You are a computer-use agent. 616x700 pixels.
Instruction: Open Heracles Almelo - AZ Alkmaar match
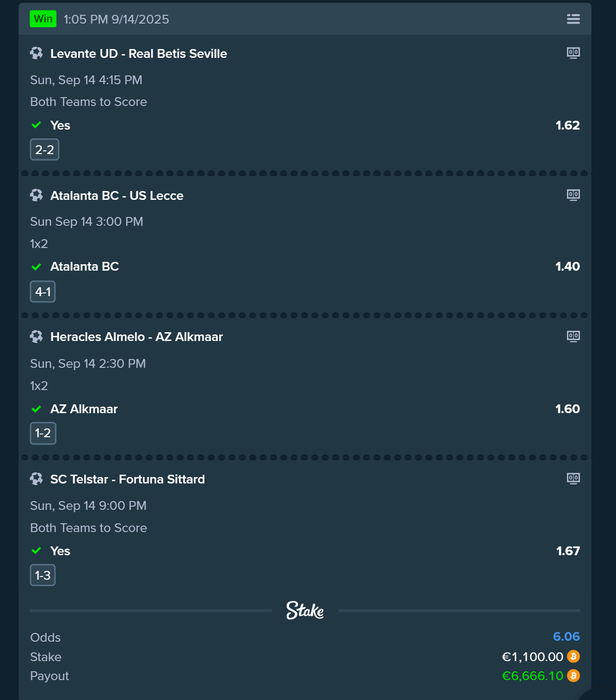click(136, 337)
